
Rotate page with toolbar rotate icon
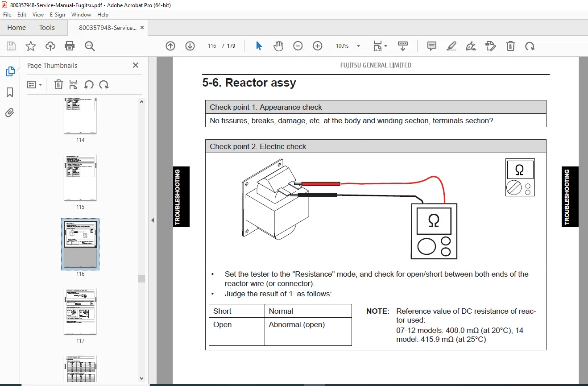click(x=530, y=46)
